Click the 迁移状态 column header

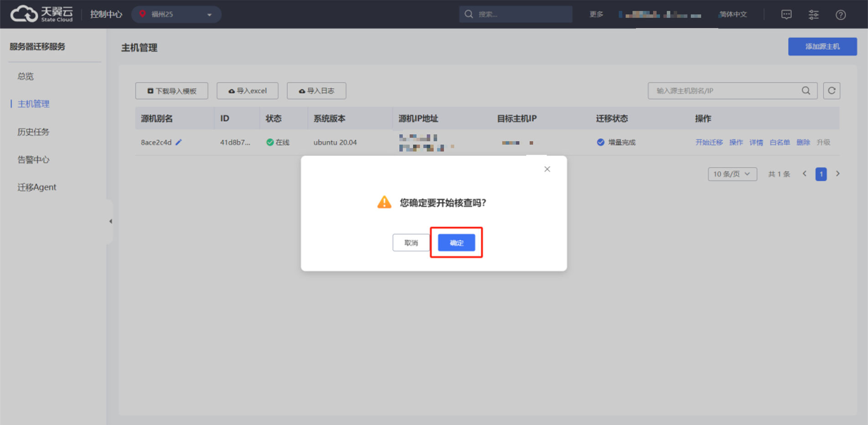(612, 118)
